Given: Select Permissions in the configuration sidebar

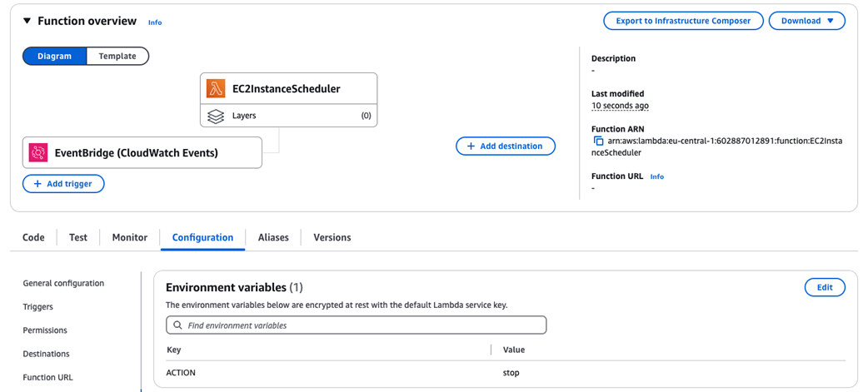Looking at the screenshot, I should pos(45,330).
